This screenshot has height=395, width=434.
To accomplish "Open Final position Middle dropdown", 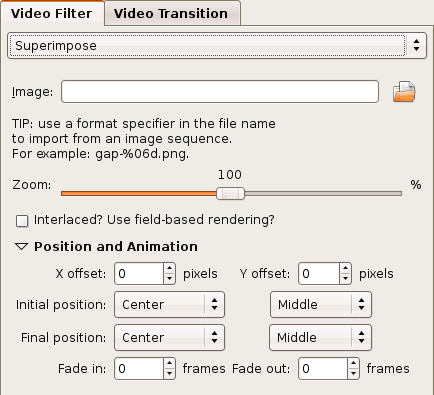I will click(x=320, y=337).
